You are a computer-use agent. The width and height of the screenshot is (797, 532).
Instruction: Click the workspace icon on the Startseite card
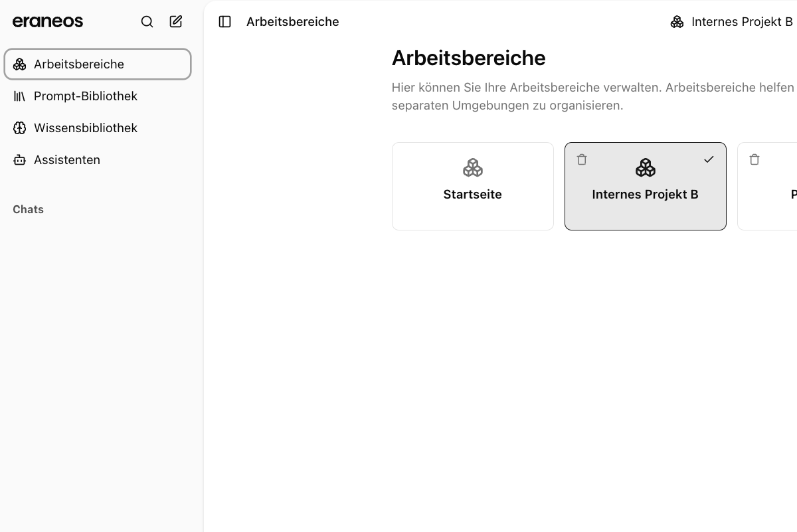(x=472, y=167)
